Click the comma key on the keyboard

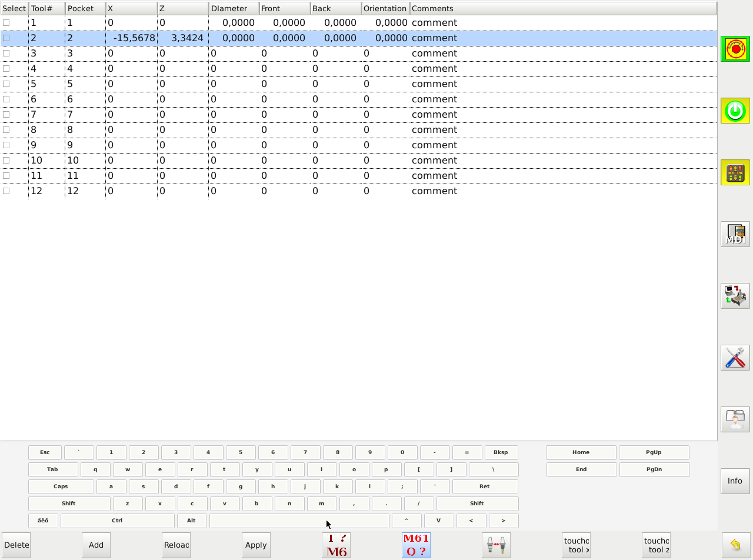[x=354, y=504]
